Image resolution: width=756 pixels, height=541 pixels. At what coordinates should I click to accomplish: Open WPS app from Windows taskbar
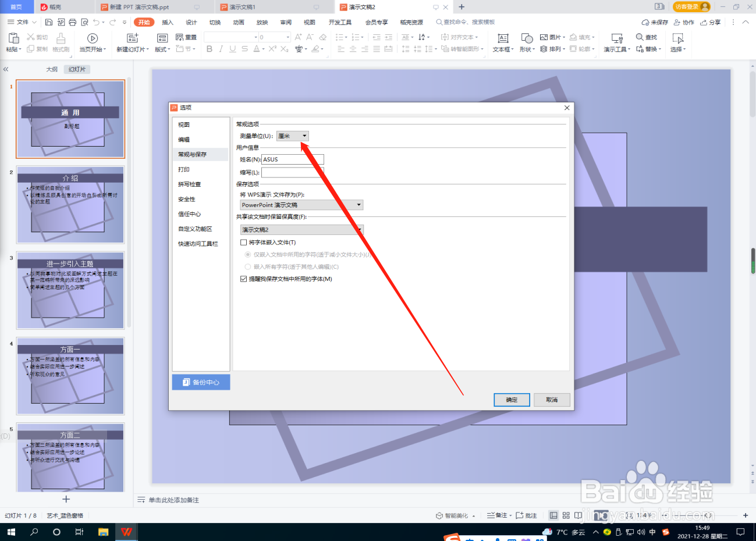126,532
